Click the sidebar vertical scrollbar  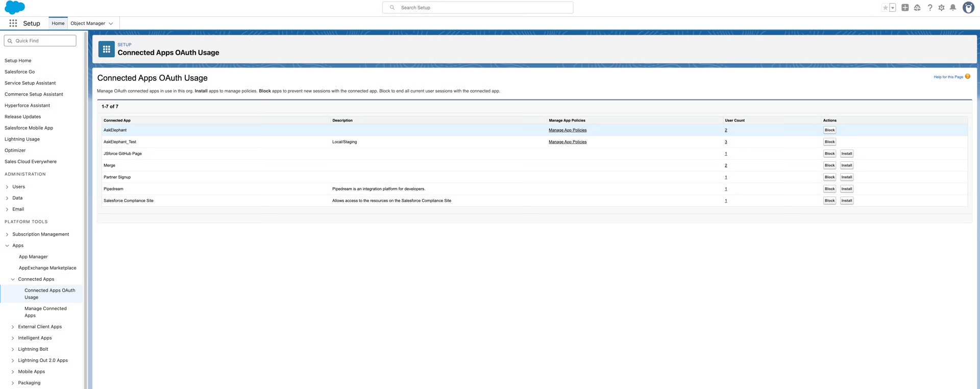coord(86,209)
